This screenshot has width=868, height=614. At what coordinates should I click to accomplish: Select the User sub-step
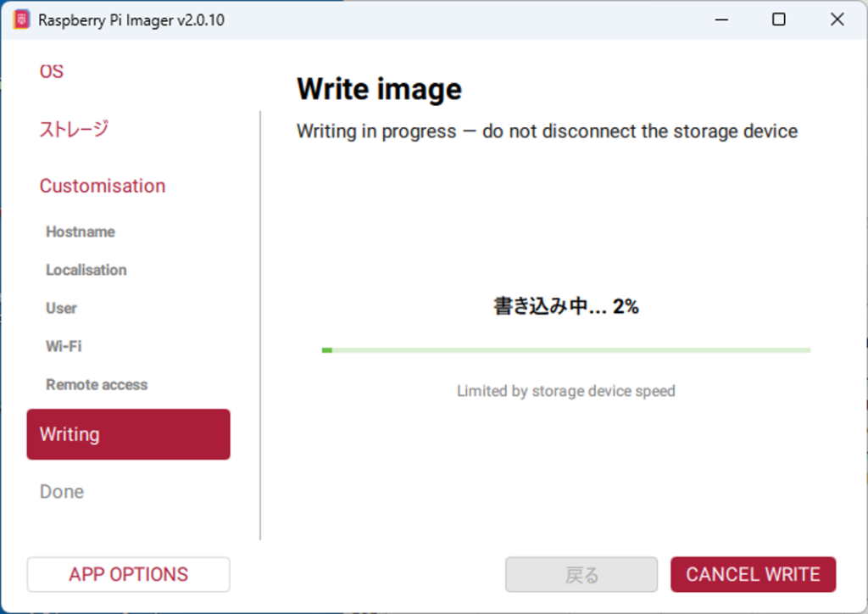[61, 308]
